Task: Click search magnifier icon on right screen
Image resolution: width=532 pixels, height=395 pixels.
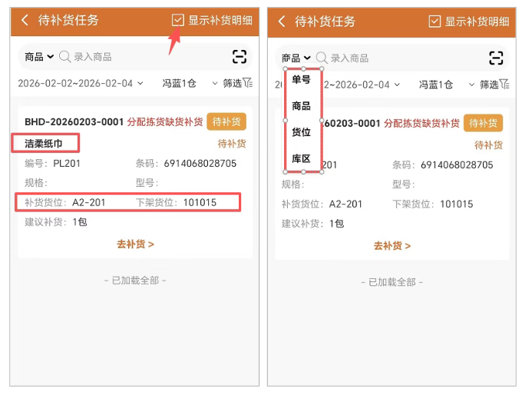Action: click(x=322, y=58)
